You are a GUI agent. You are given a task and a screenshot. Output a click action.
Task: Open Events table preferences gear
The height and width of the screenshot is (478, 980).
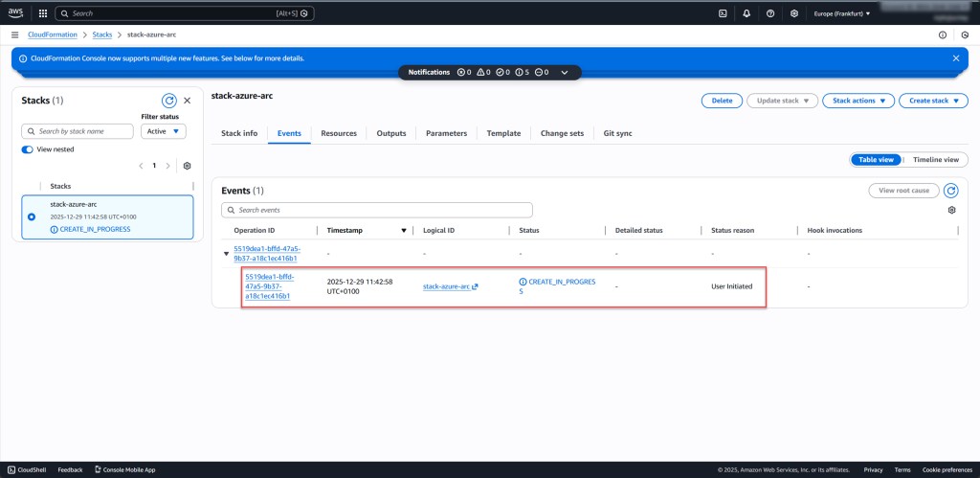(x=951, y=210)
